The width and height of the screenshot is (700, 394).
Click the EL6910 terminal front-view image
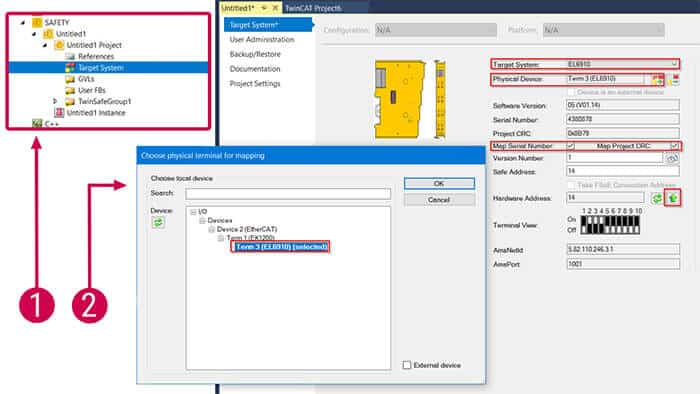pos(399,99)
